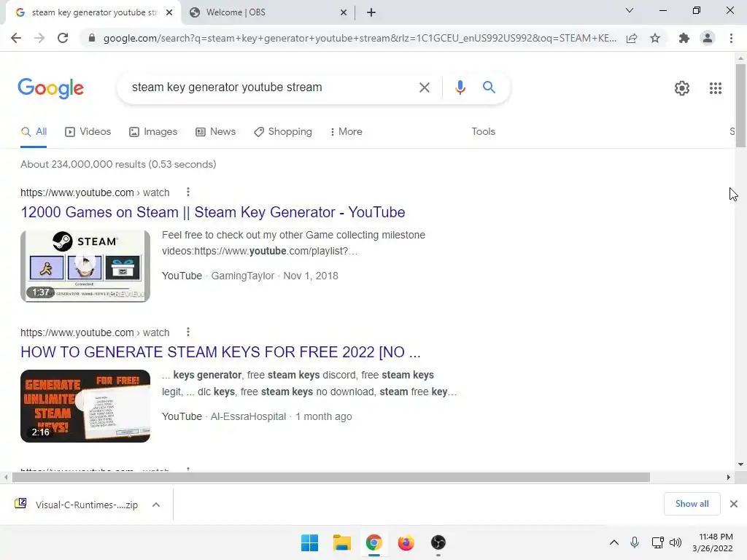
Task: Close the steam key generator tab
Action: coord(169,12)
